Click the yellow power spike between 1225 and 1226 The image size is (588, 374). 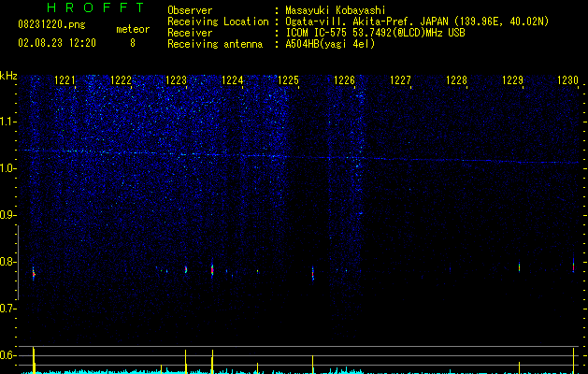[x=313, y=365]
